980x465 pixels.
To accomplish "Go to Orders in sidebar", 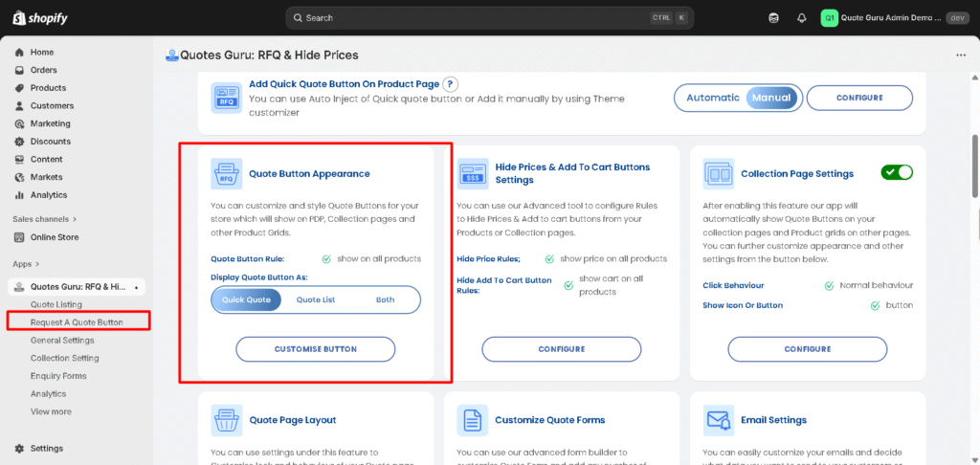I will pyautogui.click(x=43, y=70).
